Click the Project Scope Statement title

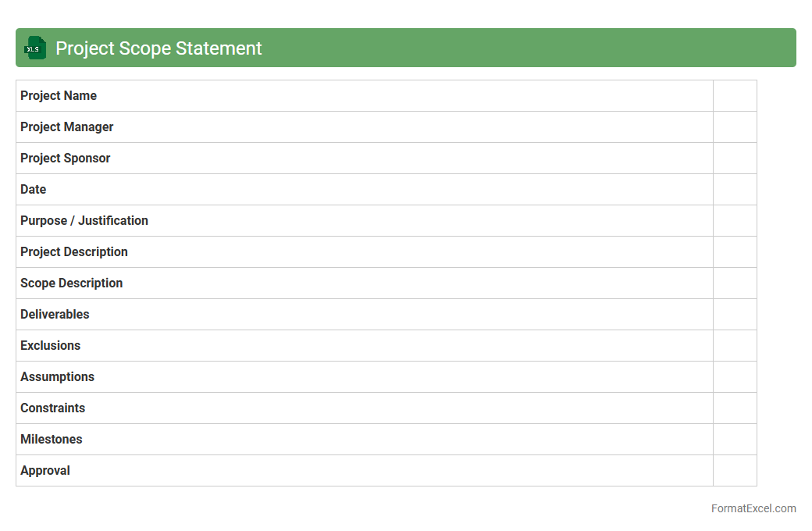pos(158,48)
